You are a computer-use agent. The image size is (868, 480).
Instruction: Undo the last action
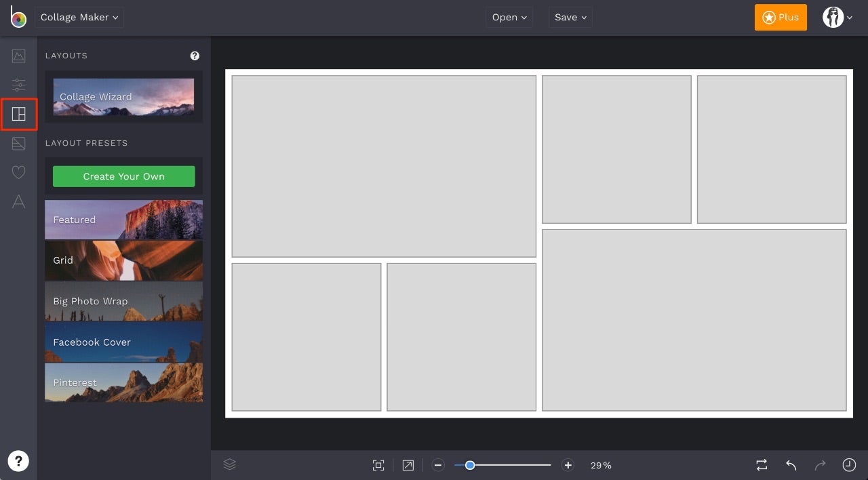point(791,464)
